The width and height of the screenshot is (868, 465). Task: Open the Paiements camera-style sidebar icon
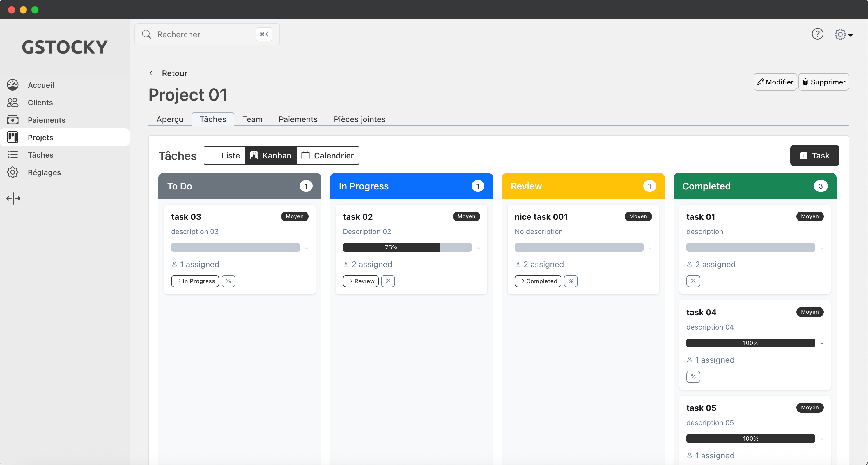tap(13, 120)
